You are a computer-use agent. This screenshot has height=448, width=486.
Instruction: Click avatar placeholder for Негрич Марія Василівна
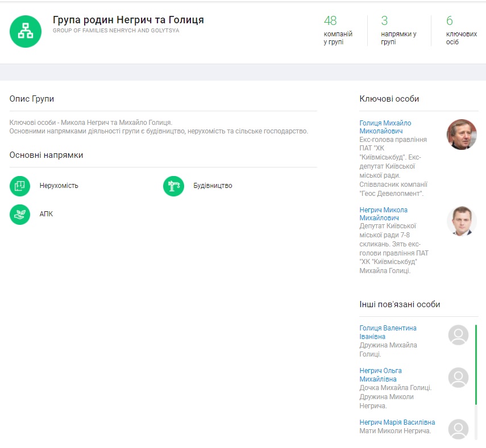(x=458, y=429)
